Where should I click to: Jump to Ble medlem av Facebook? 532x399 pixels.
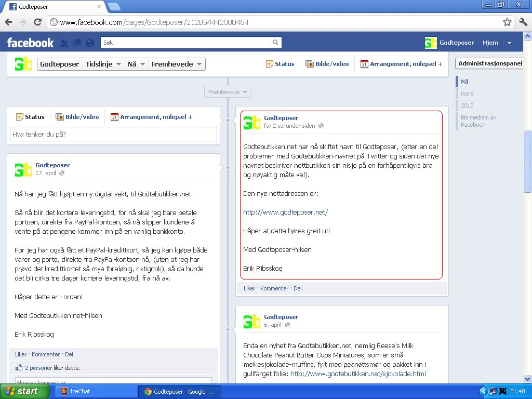[x=478, y=121]
